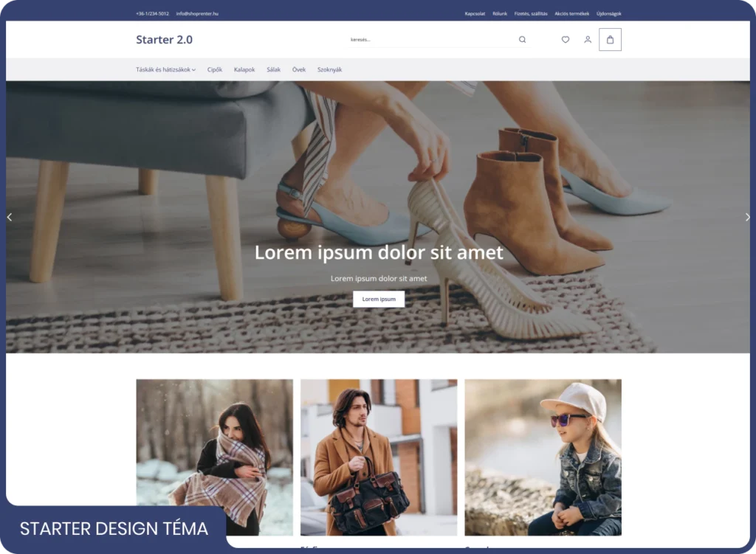
Task: Click the Lorem ipsum banner button
Action: 379,299
